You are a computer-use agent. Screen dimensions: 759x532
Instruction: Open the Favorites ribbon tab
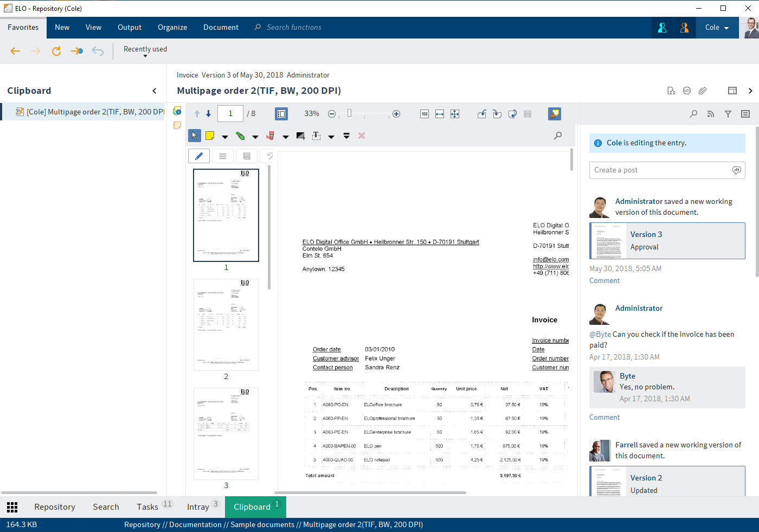pyautogui.click(x=23, y=28)
